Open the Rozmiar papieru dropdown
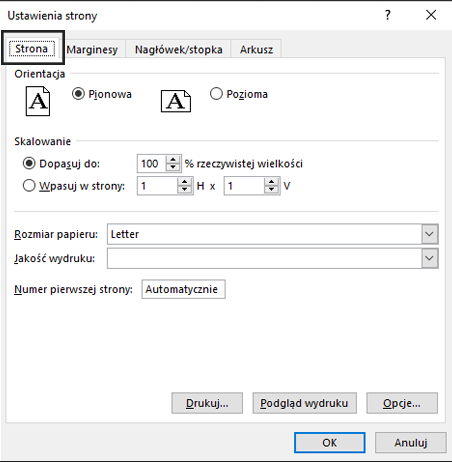 430,234
